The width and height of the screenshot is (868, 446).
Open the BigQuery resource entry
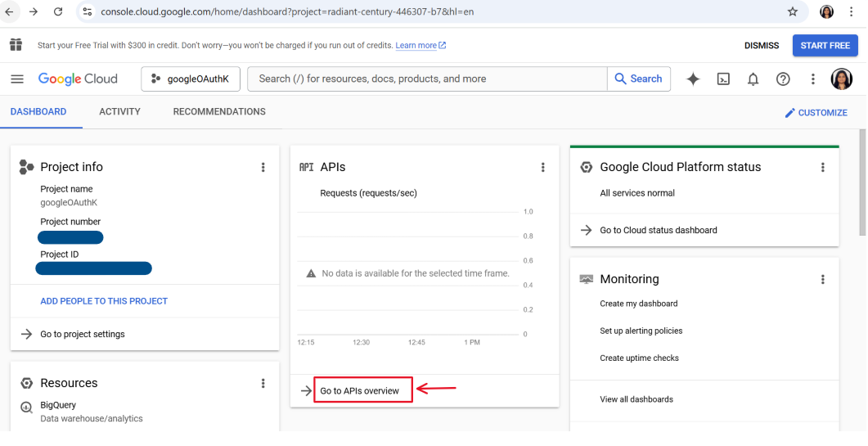58,405
